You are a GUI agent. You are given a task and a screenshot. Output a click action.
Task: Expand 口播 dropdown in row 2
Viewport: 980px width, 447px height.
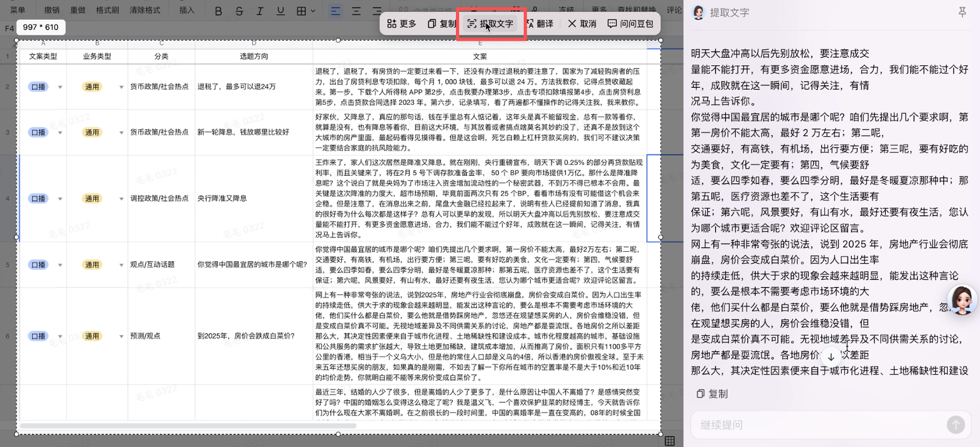coord(60,87)
